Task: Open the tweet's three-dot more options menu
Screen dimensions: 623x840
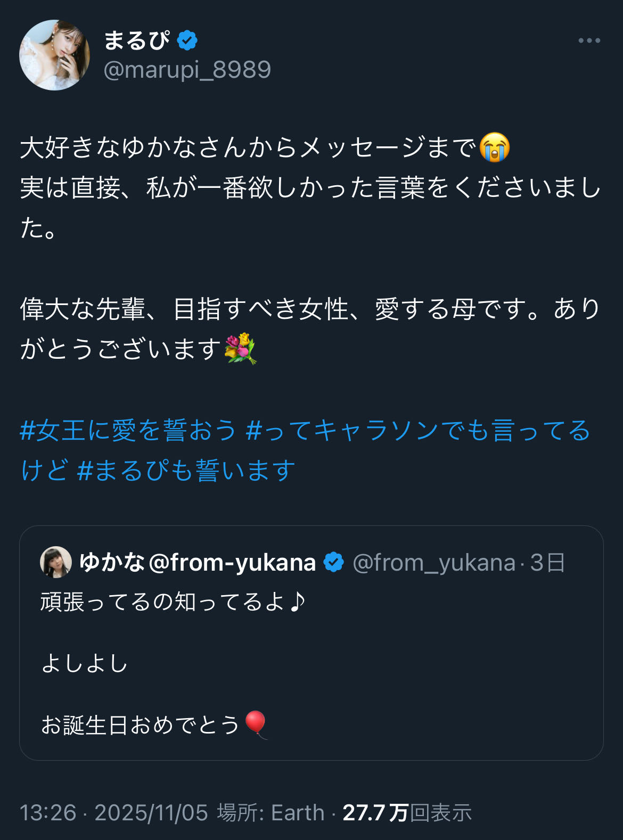Action: [589, 40]
